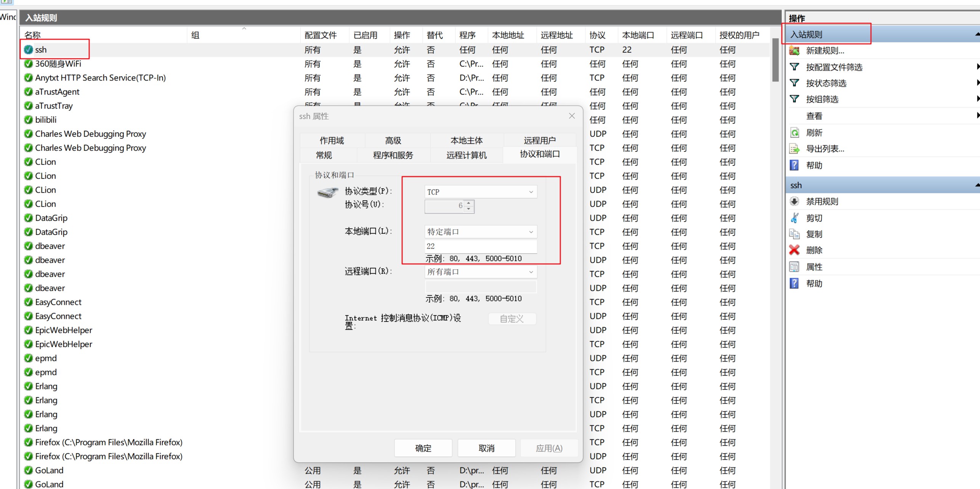The image size is (980, 489).
Task: Click the green check icon of aTrustTray
Action: 28,106
